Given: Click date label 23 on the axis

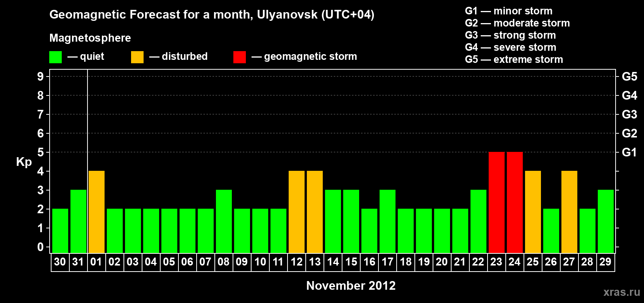Looking at the screenshot, I should click(496, 262).
